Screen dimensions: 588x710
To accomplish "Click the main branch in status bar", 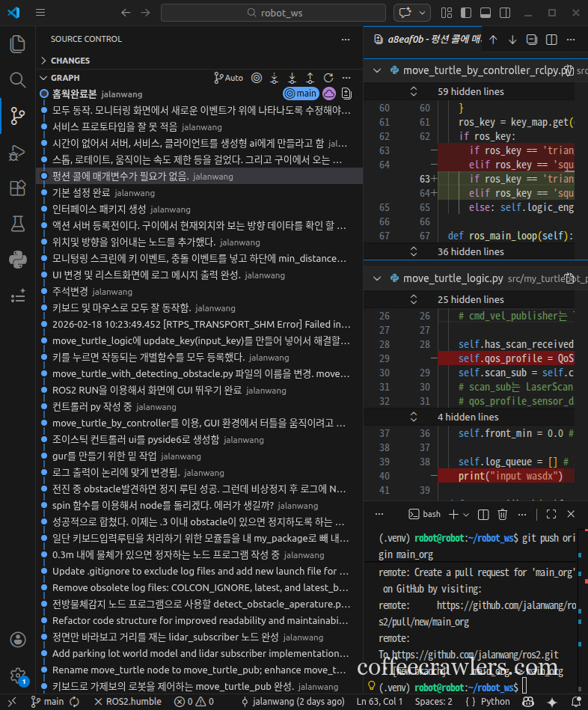I will click(x=46, y=702).
